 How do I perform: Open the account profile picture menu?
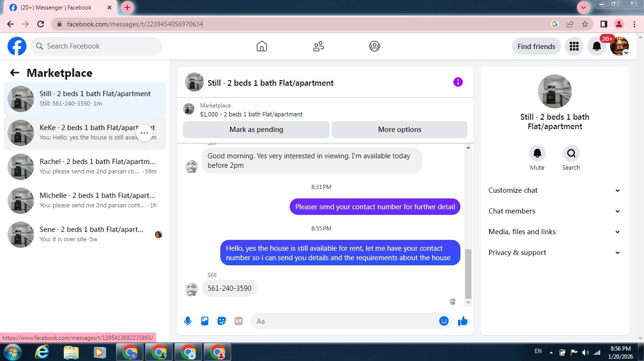[619, 46]
